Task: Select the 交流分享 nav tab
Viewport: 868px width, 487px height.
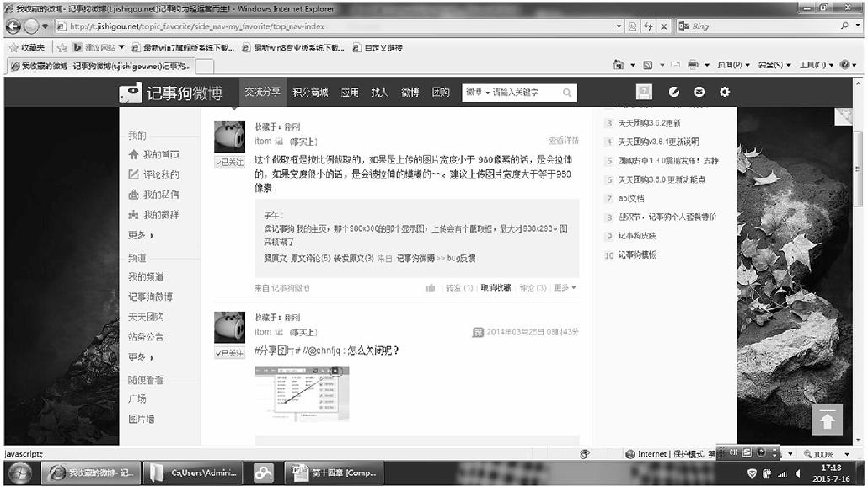Action: coord(263,92)
